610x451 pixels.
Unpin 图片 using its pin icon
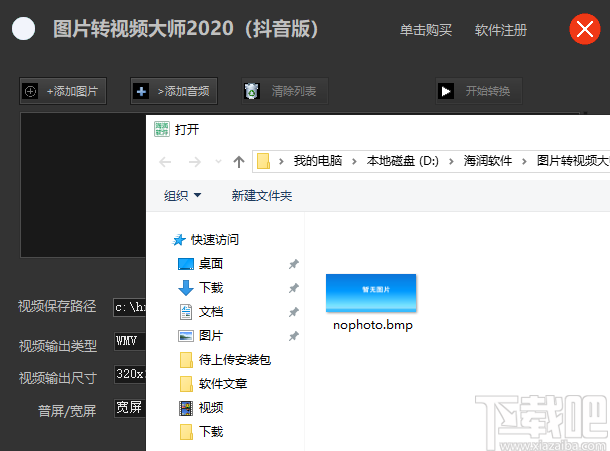pos(294,336)
